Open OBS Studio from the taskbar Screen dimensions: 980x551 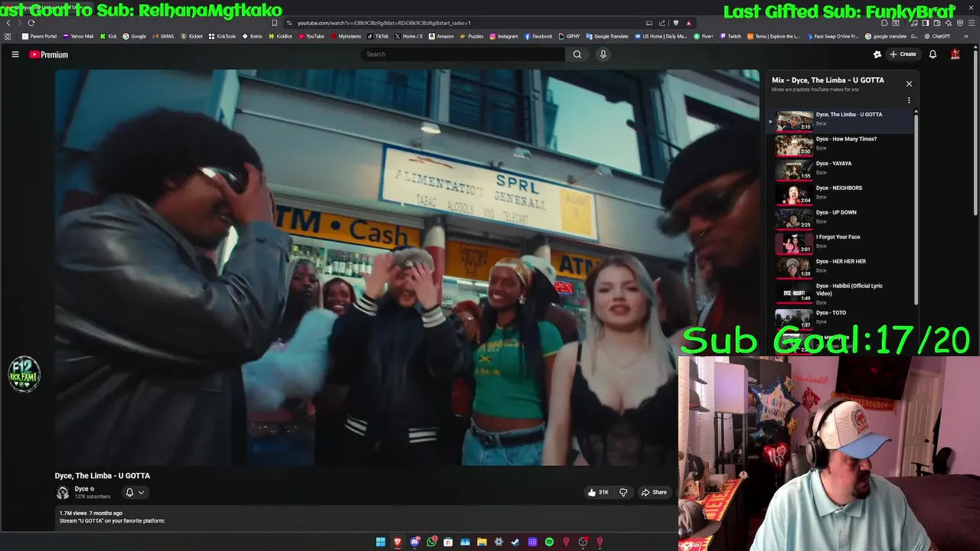click(583, 542)
